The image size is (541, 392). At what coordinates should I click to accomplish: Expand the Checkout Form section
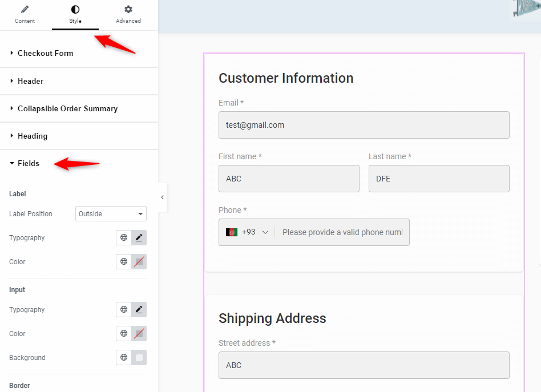coord(79,53)
